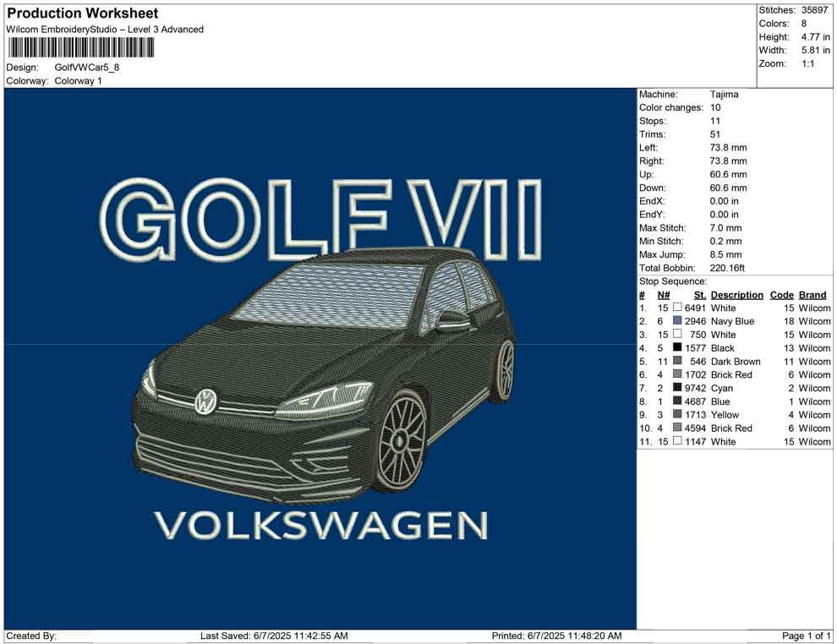Click the 'Description' column header

pyautogui.click(x=737, y=294)
